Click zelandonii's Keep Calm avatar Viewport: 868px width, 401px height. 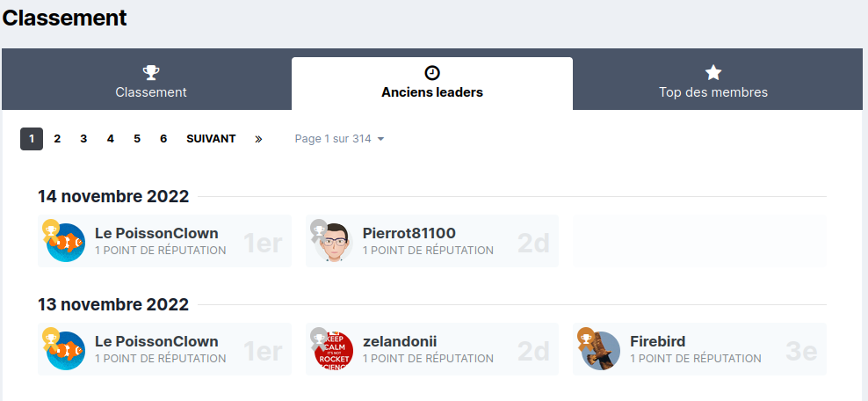333,351
